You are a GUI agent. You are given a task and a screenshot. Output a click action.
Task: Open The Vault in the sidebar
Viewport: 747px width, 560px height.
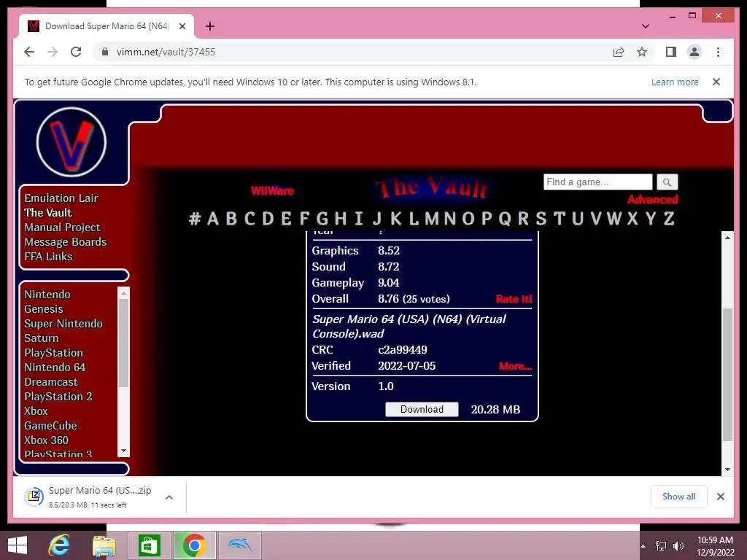[x=47, y=213]
